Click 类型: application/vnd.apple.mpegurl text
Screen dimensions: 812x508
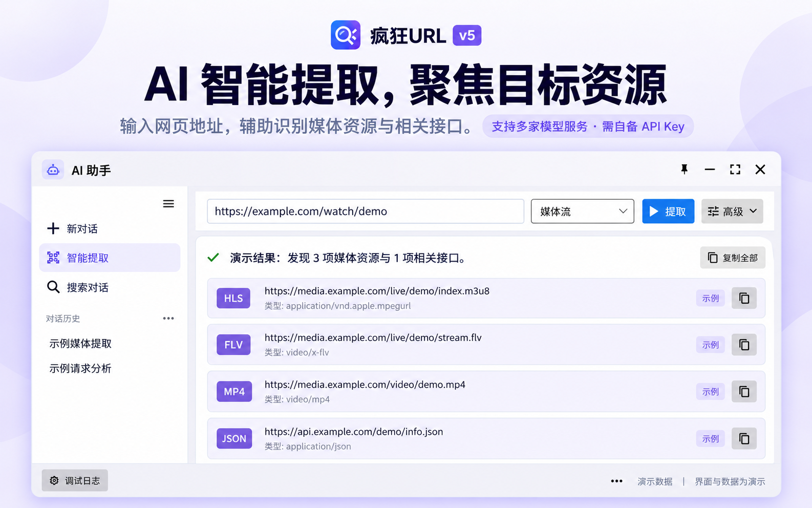click(338, 306)
